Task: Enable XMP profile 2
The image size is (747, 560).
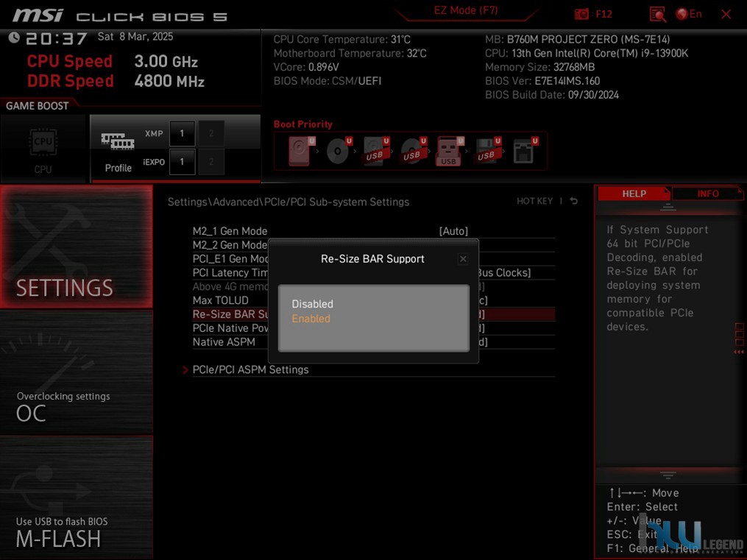Action: pyautogui.click(x=211, y=133)
